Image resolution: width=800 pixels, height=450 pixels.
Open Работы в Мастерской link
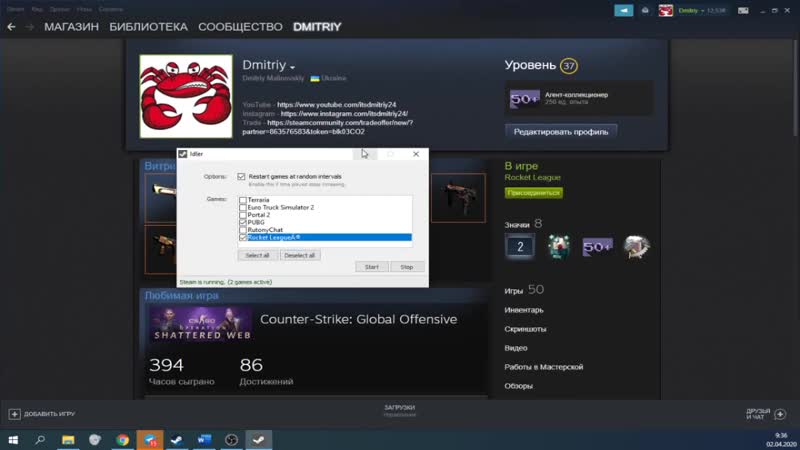pyautogui.click(x=544, y=367)
